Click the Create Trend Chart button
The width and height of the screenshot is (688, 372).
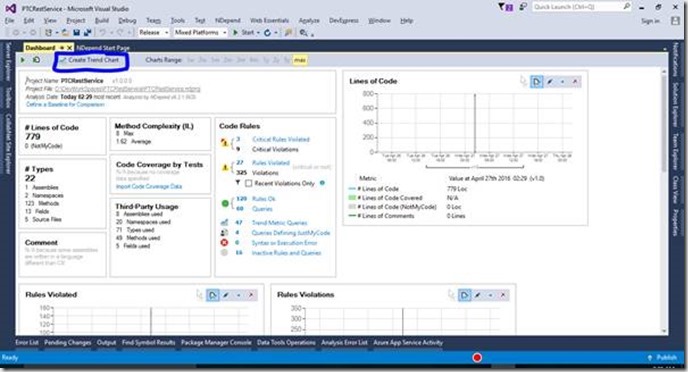click(x=90, y=60)
